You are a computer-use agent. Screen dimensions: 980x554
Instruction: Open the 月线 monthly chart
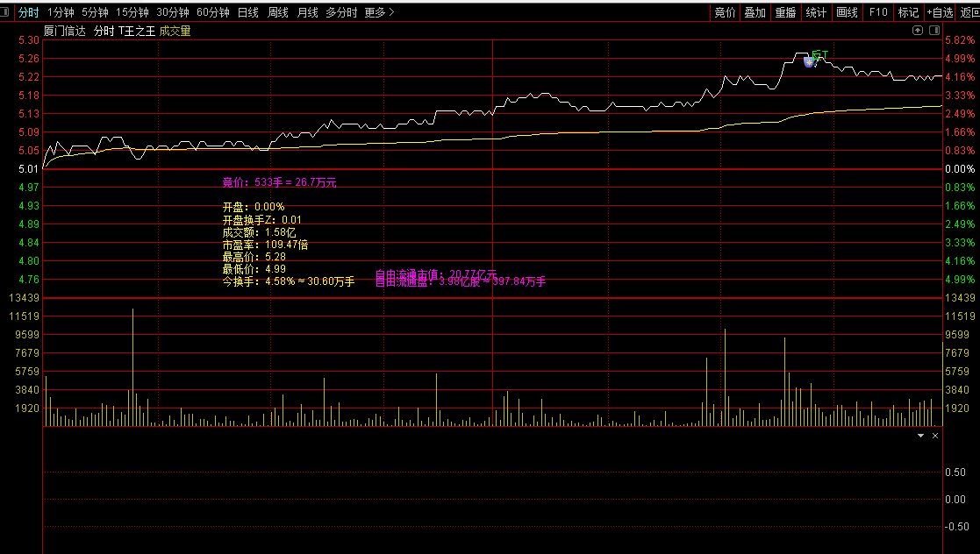pos(307,12)
